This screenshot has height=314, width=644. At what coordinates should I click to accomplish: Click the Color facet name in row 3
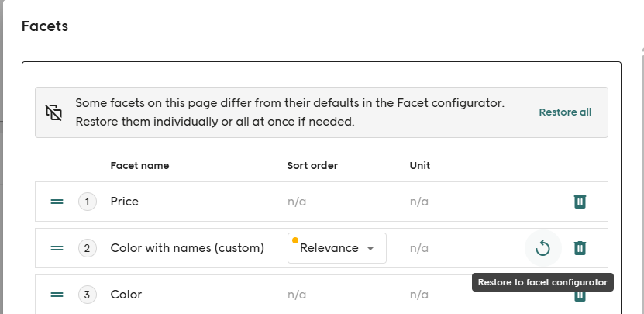126,295
